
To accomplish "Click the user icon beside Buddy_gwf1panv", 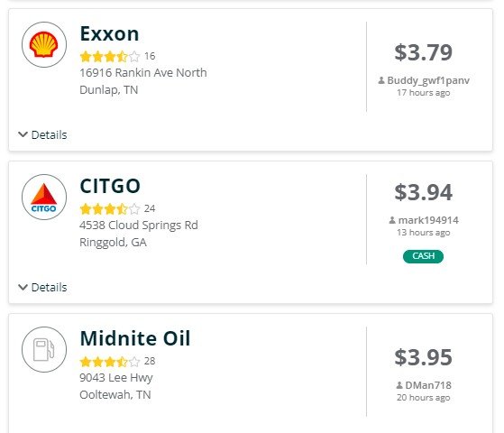I will tap(381, 80).
